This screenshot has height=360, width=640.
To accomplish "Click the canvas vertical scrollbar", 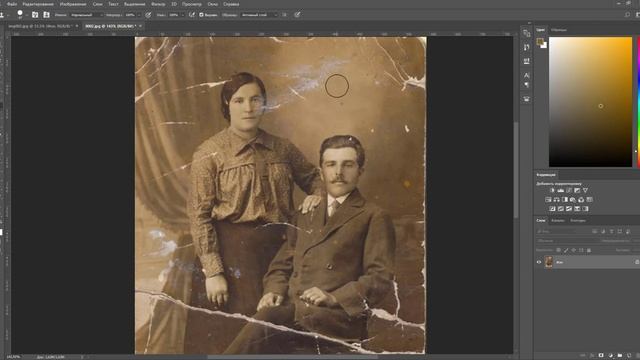I will pos(516,169).
